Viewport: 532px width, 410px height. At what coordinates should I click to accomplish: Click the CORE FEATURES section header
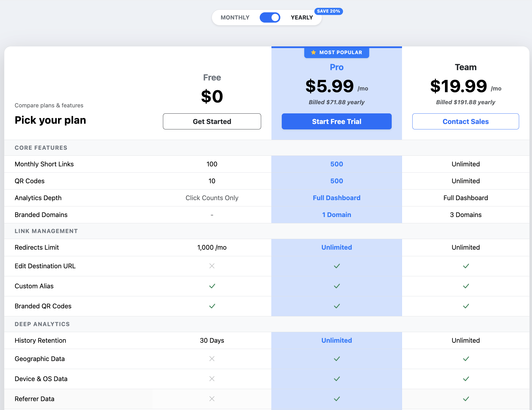(41, 148)
